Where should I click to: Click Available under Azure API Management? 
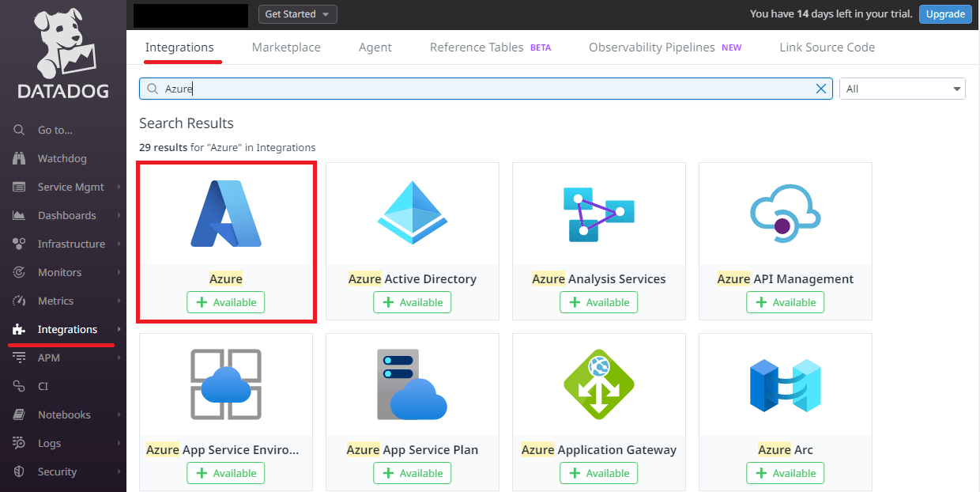coord(786,302)
